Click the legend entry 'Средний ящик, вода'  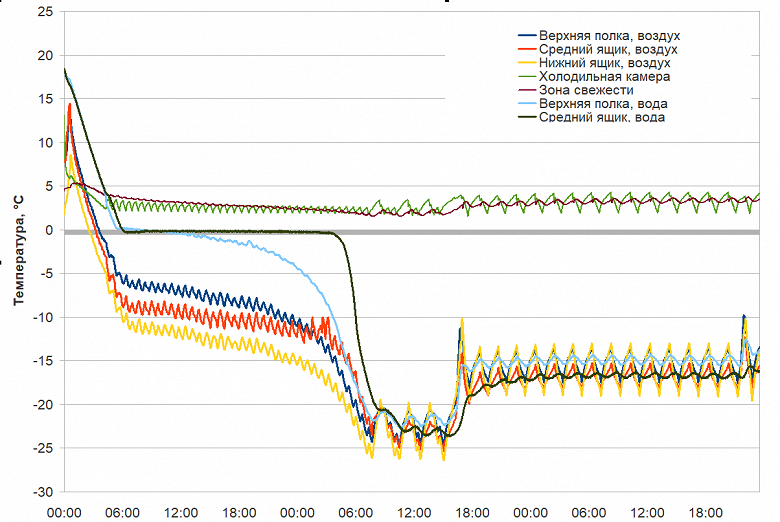click(602, 117)
